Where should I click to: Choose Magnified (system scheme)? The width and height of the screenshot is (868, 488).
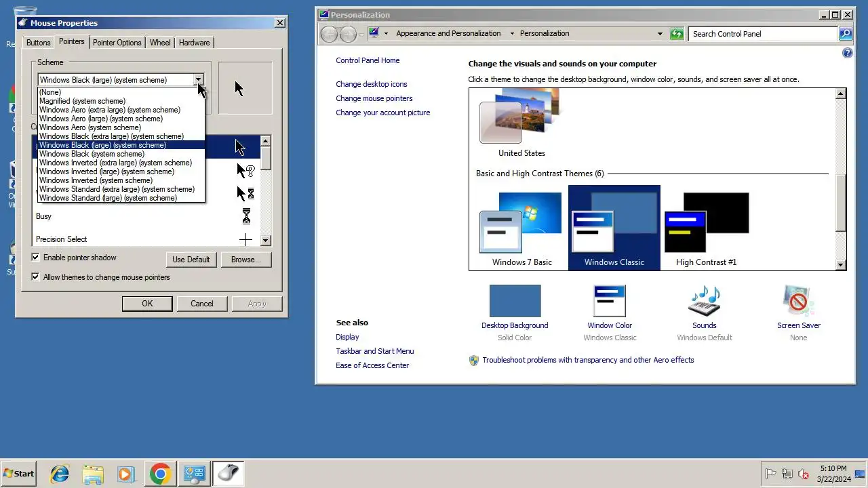click(x=121, y=101)
